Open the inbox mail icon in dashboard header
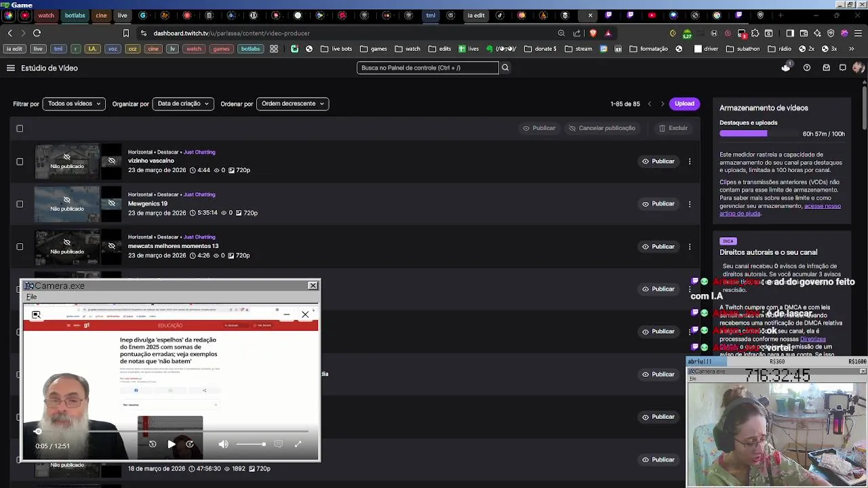The height and width of the screenshot is (488, 868). point(826,68)
